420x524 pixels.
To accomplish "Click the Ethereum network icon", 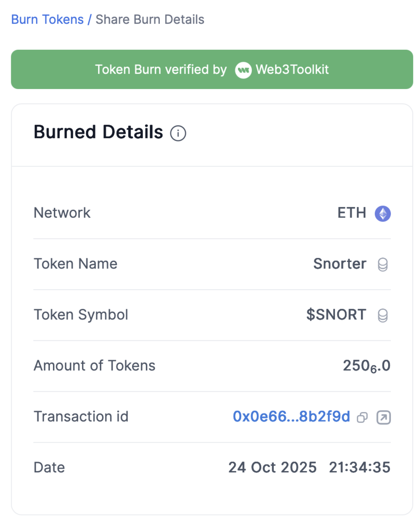I will click(x=383, y=214).
